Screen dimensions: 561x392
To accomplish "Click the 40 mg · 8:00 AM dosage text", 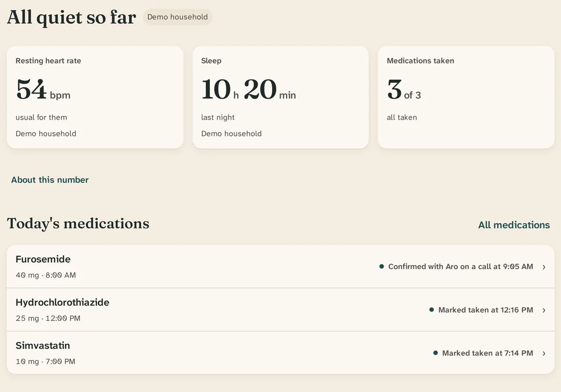I will (46, 275).
